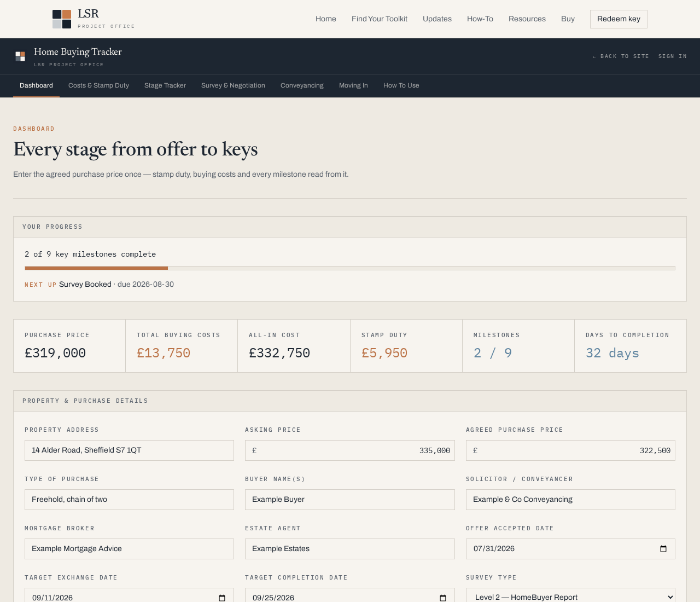Click the Back to Site link
This screenshot has width=700, height=602.
point(621,56)
